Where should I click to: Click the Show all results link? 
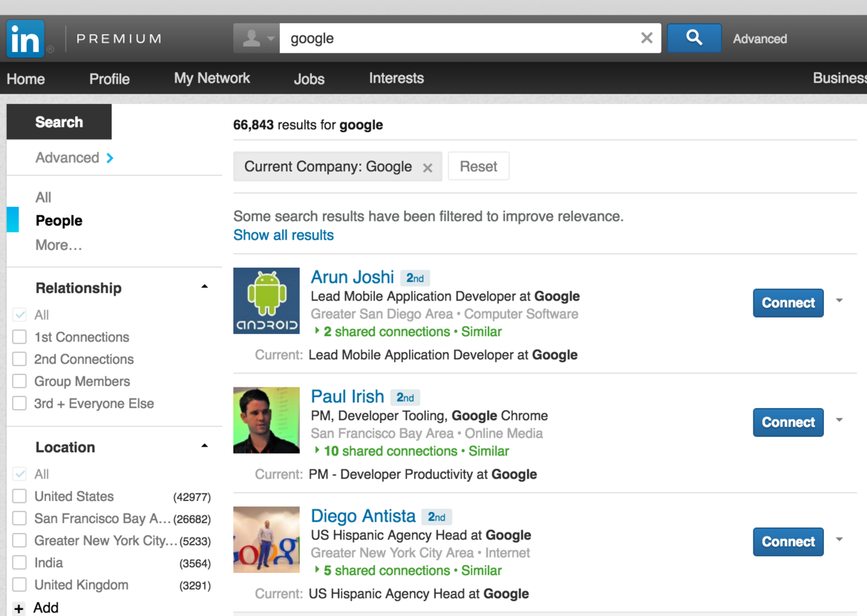(x=283, y=235)
